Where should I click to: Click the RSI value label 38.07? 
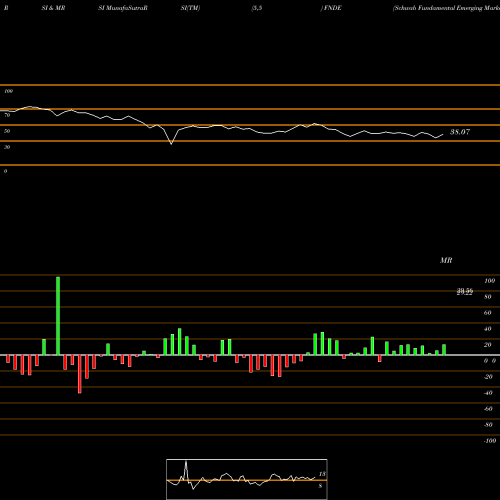pos(460,132)
